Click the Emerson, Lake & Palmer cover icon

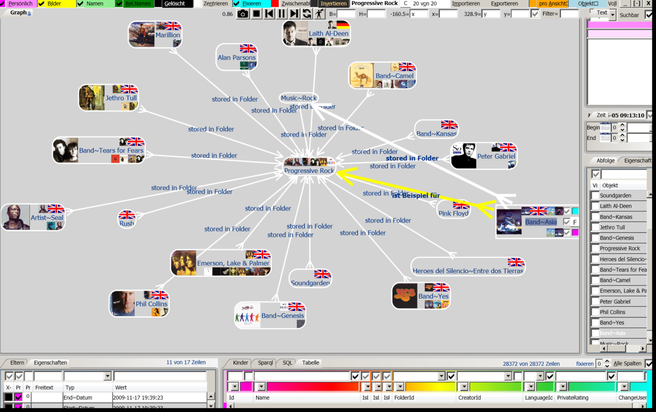(x=184, y=263)
